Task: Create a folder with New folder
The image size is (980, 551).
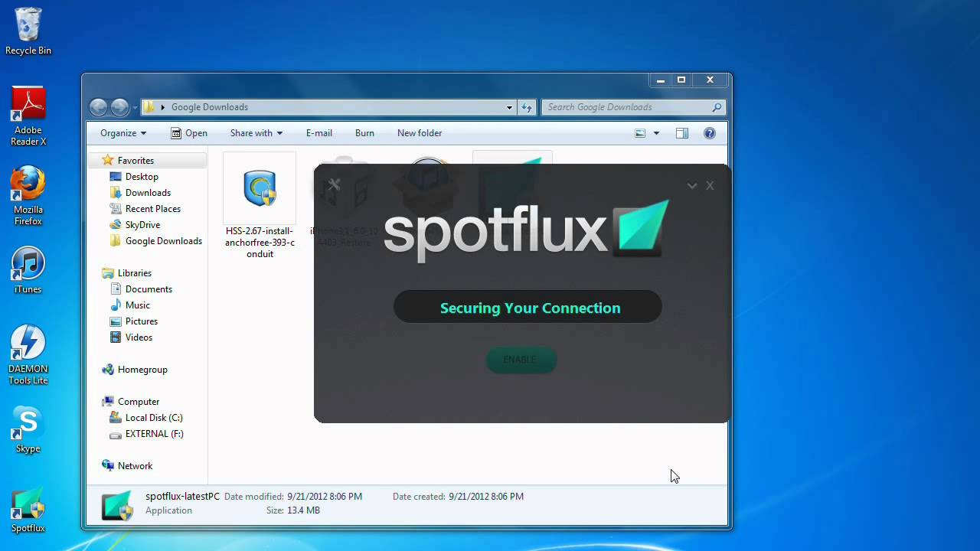Action: click(420, 133)
